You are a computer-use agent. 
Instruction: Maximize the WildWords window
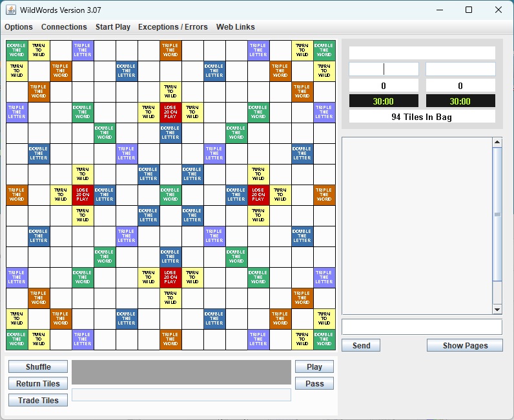coord(469,10)
